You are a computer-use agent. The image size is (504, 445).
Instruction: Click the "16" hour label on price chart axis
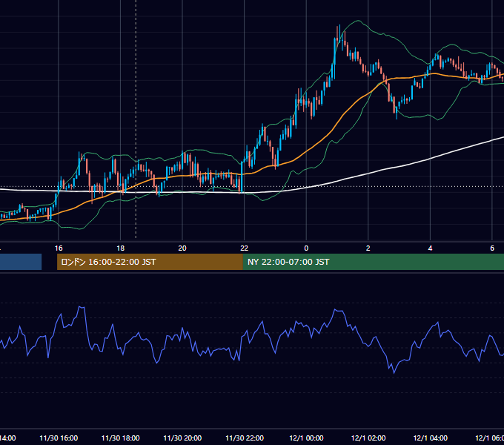click(59, 248)
